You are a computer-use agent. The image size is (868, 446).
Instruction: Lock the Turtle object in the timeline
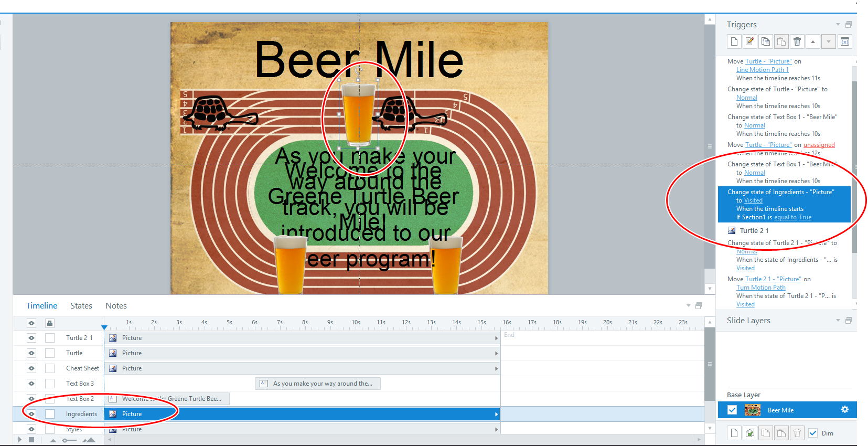[x=50, y=353]
